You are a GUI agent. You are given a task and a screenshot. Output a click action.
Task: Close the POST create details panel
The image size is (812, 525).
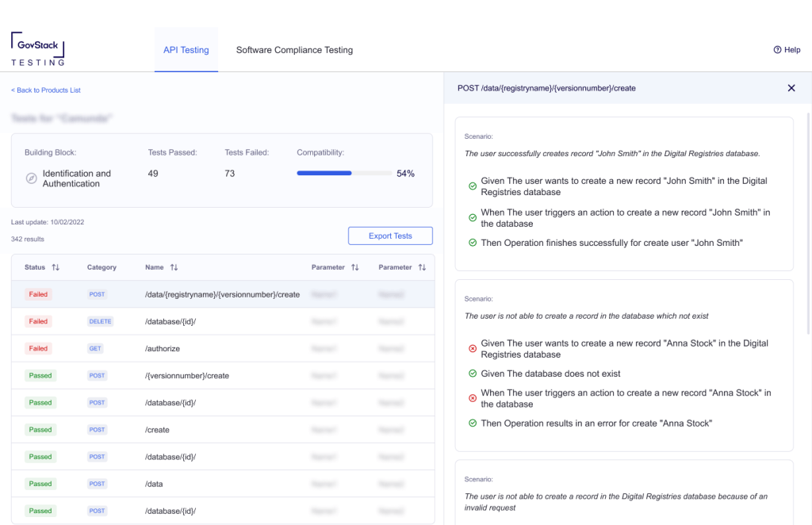coord(791,88)
